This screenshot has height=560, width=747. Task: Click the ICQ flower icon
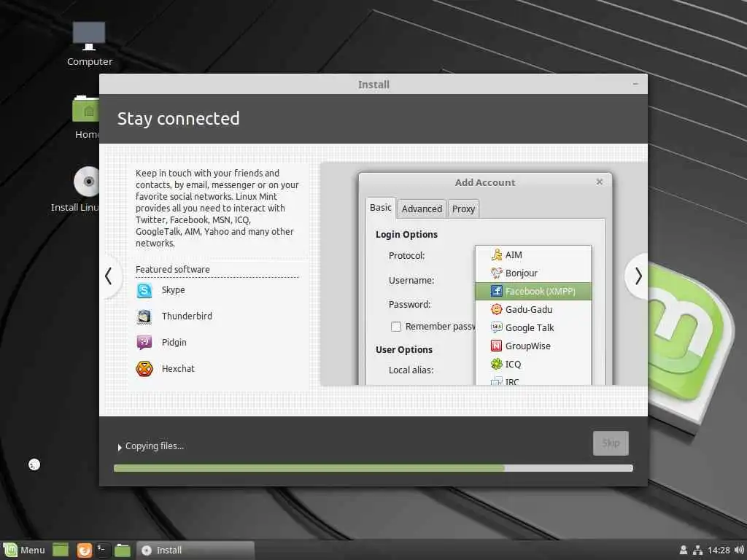click(x=496, y=364)
